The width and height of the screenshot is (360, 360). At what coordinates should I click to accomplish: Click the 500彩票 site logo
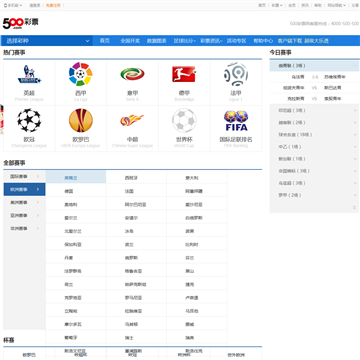21,23
